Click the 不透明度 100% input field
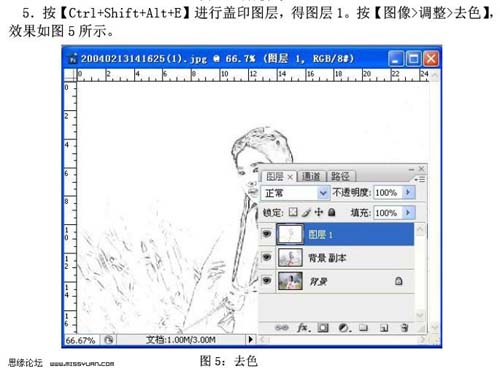500x374 pixels. point(388,193)
